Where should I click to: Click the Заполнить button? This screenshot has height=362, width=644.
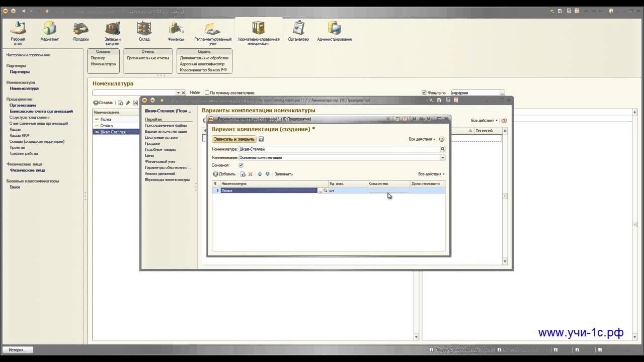pos(283,174)
